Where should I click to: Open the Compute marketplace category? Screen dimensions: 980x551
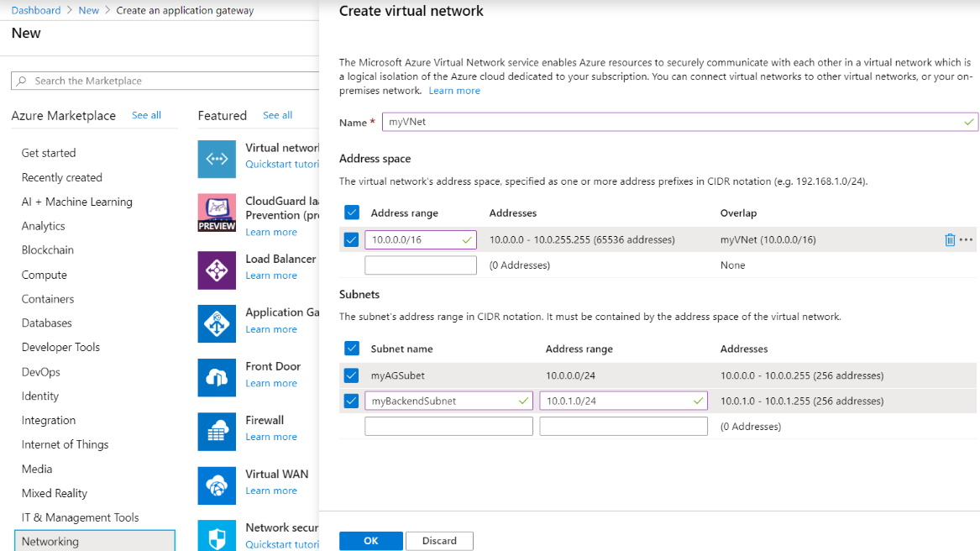click(45, 275)
